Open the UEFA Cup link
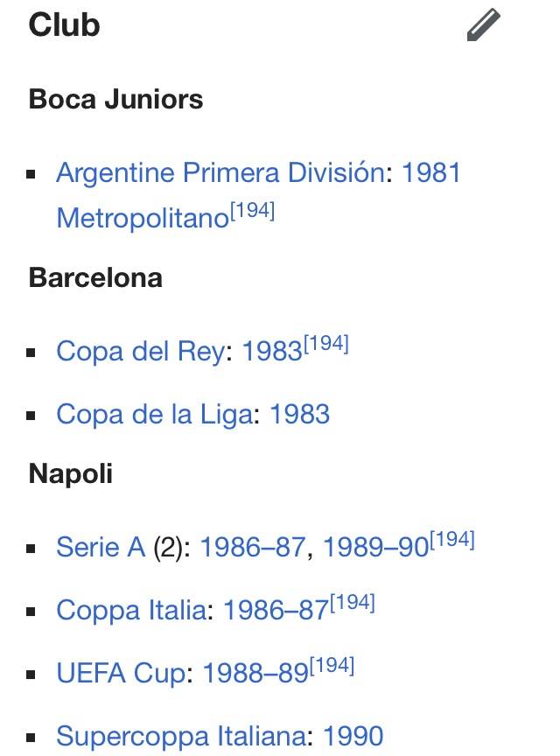This screenshot has height=756, width=560. 121,673
